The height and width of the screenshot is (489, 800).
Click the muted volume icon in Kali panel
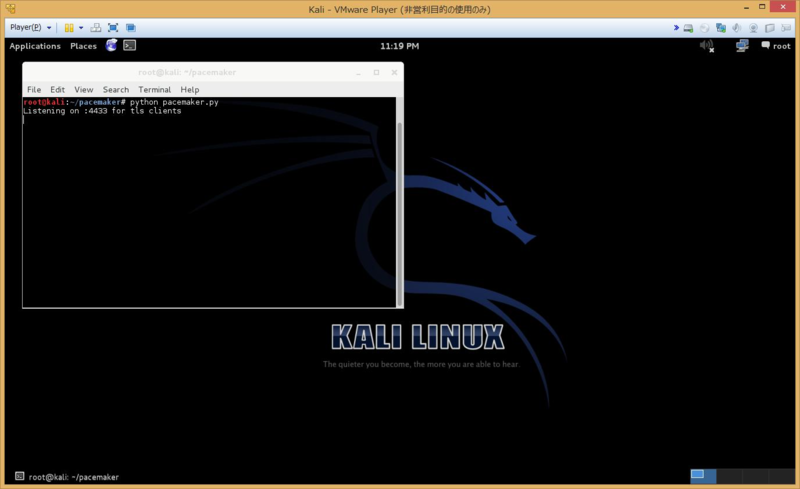pyautogui.click(x=707, y=46)
